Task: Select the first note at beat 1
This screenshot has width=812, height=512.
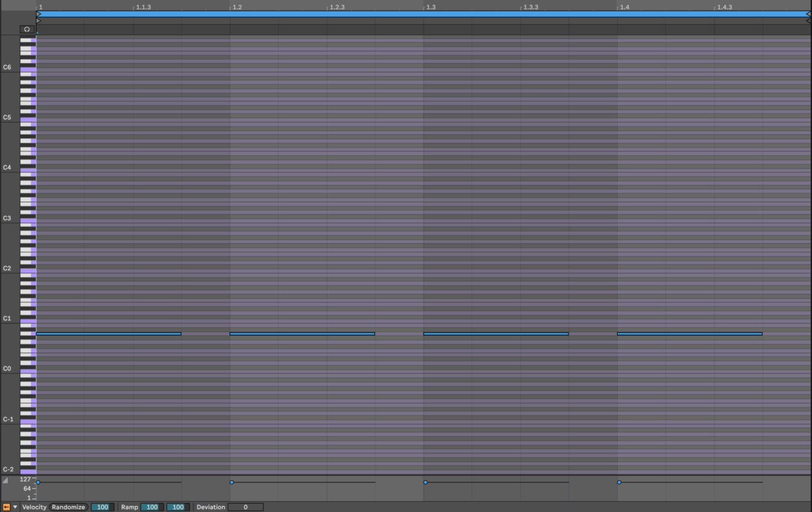Action: point(108,333)
